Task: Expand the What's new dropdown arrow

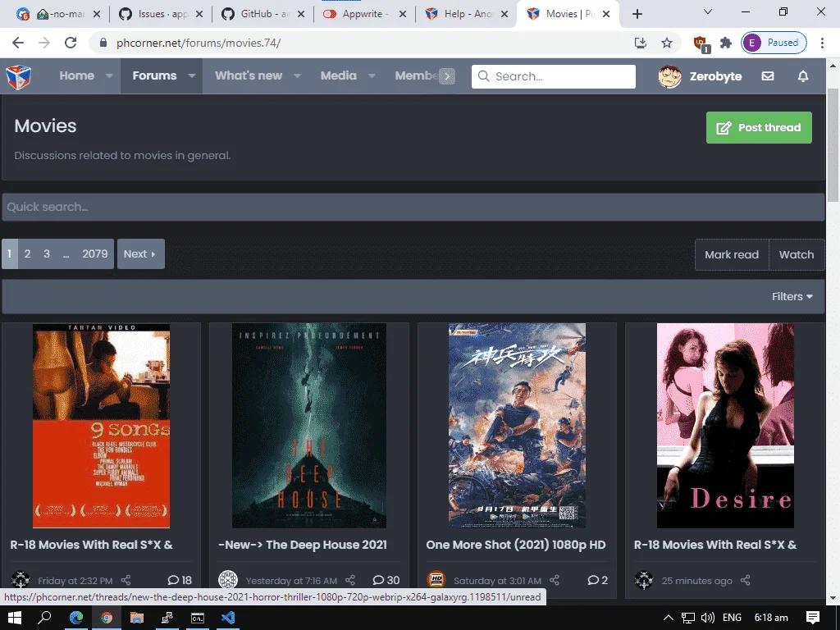Action: pos(297,76)
